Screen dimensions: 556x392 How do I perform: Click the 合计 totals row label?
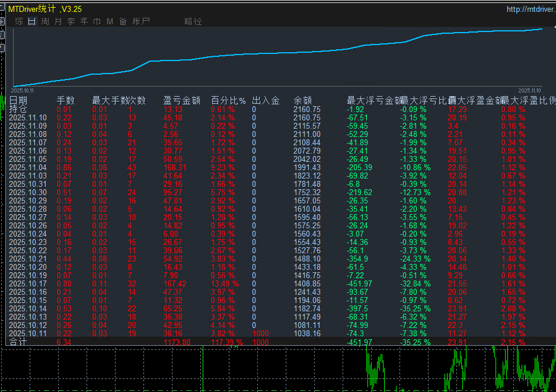point(18,342)
